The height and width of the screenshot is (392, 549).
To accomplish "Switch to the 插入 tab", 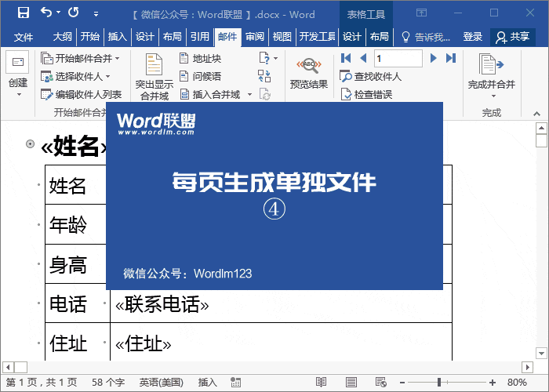I will click(x=118, y=36).
